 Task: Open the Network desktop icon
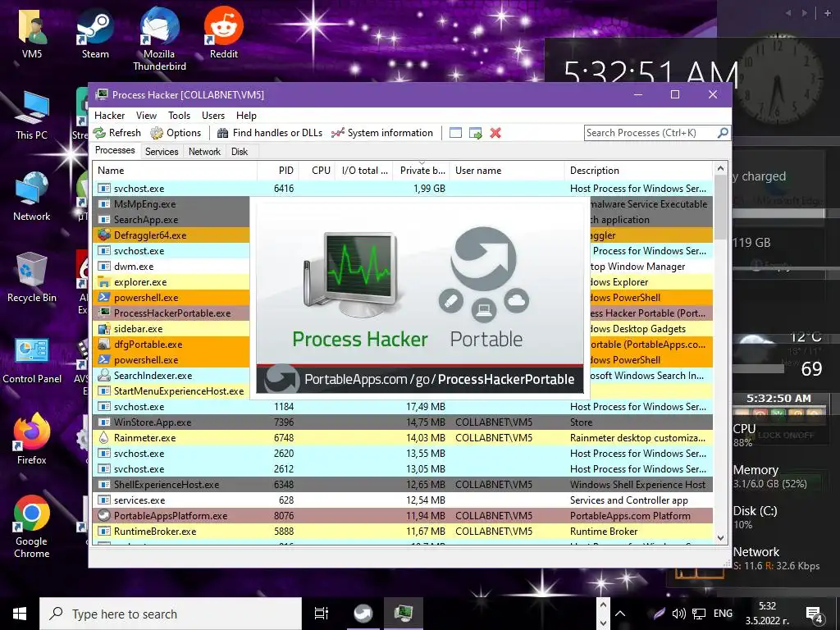(32, 196)
